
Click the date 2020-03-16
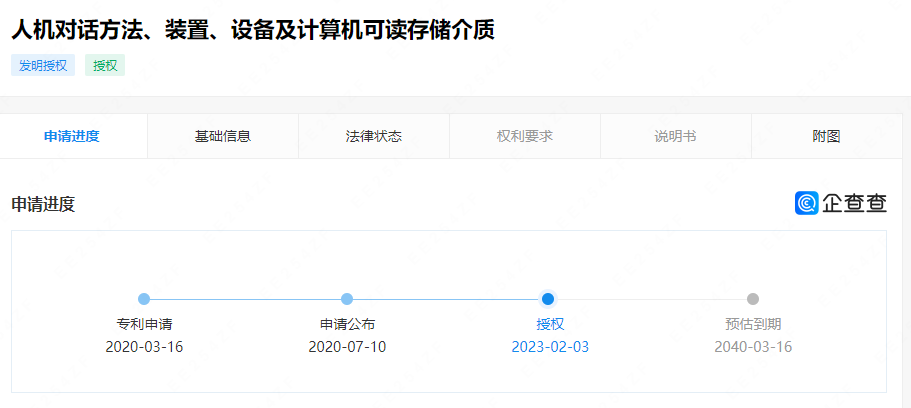pos(144,347)
